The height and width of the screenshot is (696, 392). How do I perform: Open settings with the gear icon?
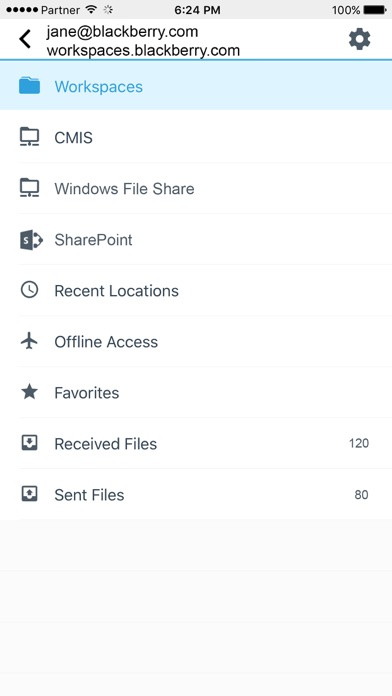click(359, 40)
